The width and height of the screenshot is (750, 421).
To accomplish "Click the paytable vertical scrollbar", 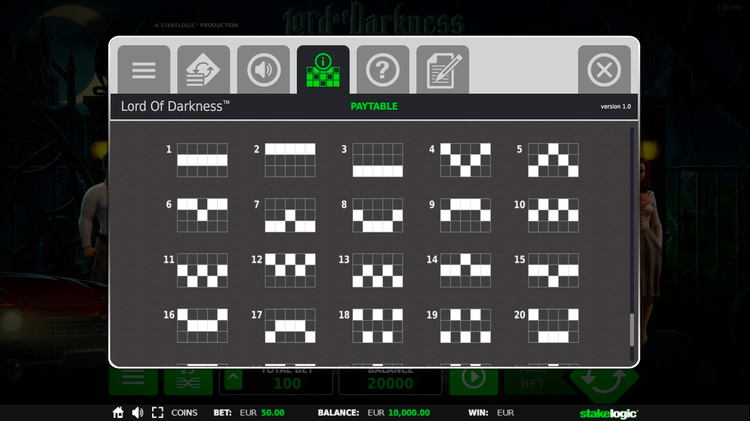I will point(630,330).
